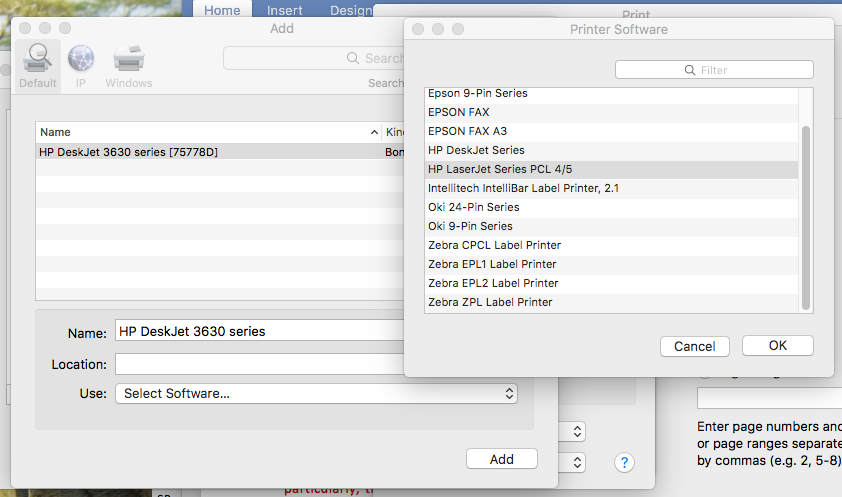
Task: Open the Design ribbon tab in Word
Action: (351, 10)
